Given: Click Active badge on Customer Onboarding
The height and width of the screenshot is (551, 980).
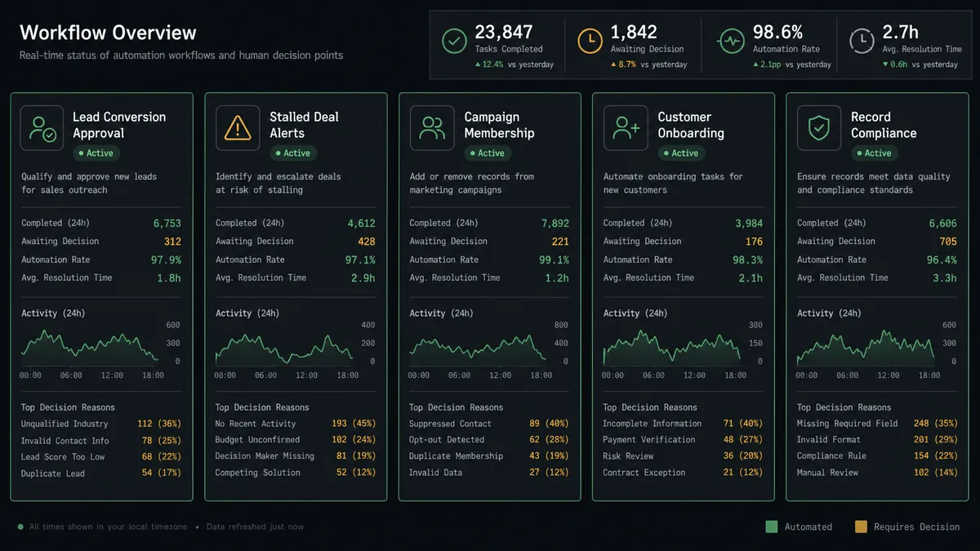Looking at the screenshot, I should click(681, 153).
